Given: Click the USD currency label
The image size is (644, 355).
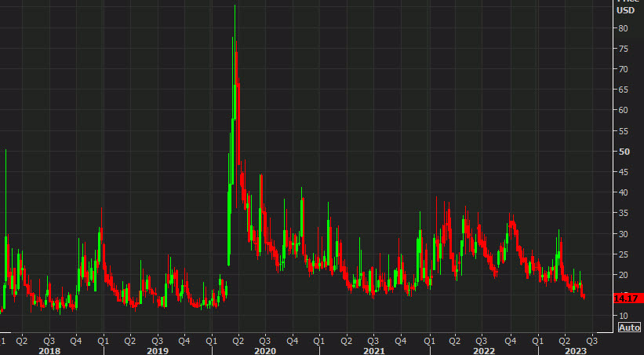Looking at the screenshot, I should pos(625,11).
